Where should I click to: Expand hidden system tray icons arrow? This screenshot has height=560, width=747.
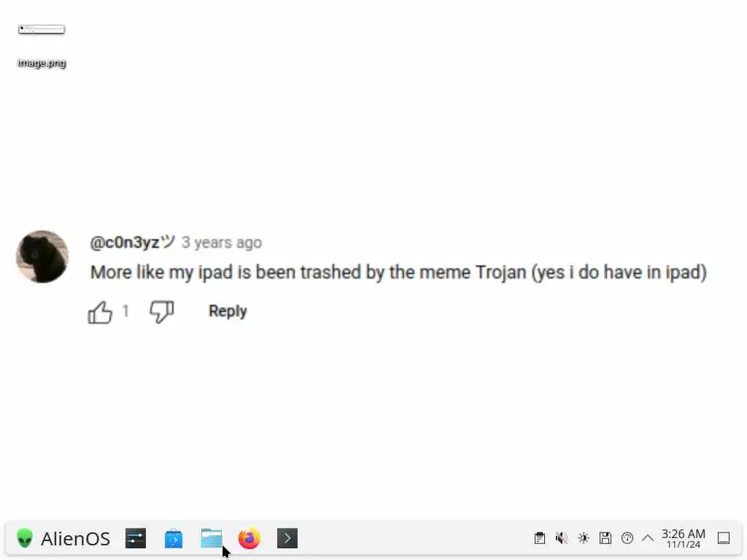click(648, 538)
